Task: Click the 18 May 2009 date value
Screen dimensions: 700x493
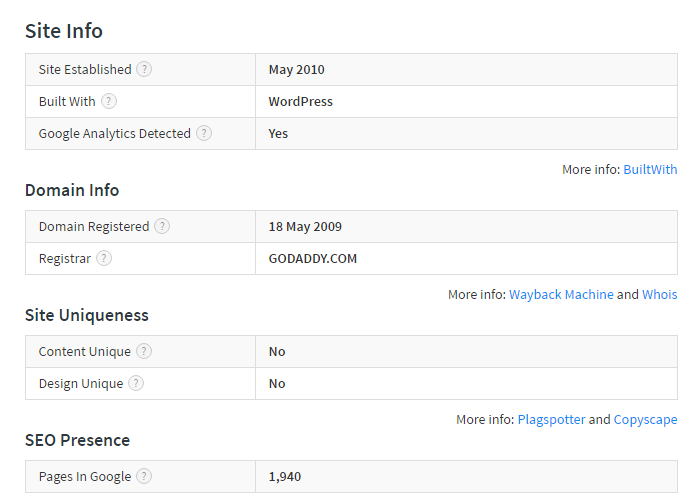Action: pyautogui.click(x=306, y=227)
